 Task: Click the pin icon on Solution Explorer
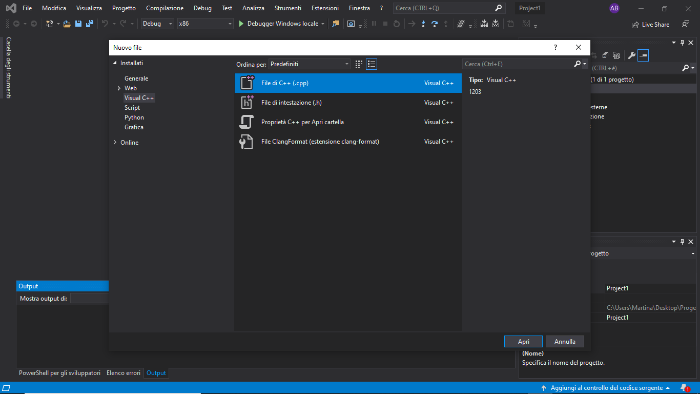(x=682, y=43)
